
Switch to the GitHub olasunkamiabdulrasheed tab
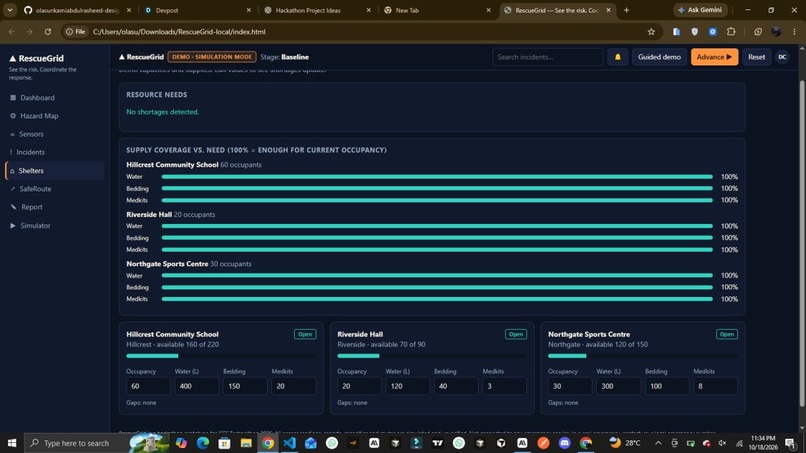point(78,10)
